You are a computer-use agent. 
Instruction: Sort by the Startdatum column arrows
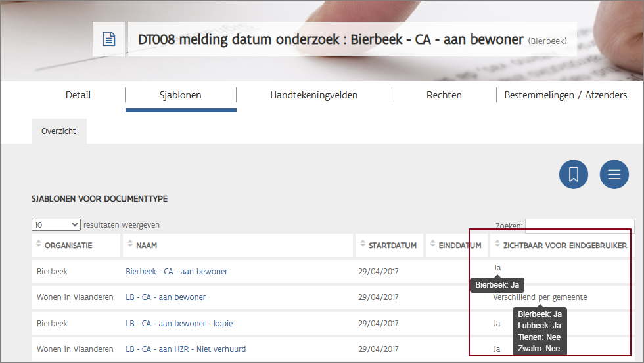363,245
